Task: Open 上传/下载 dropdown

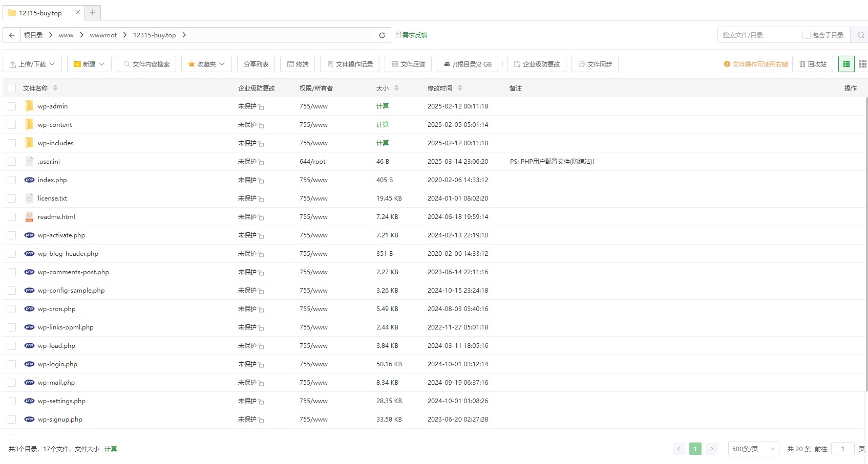Action: tap(32, 64)
